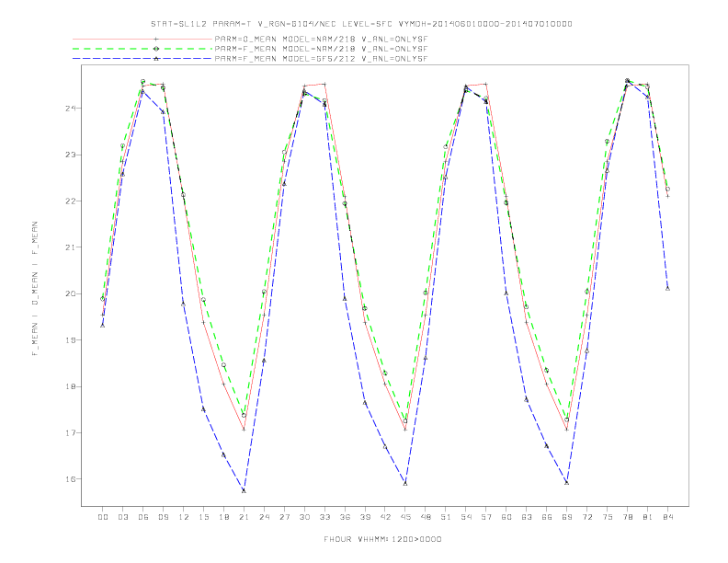This screenshot has height=563, width=728.
Task: Click x-axis forecast hour label 33
Action: point(324,517)
